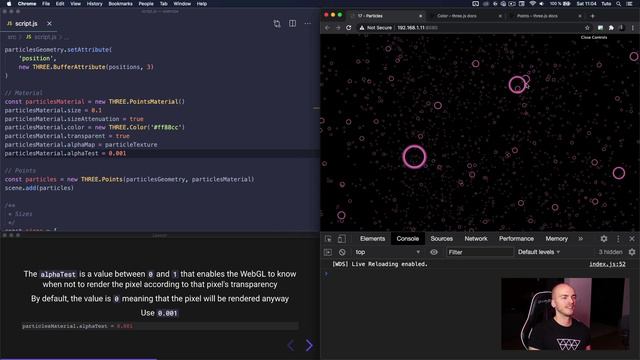This screenshot has height=360, width=640.
Task: Open the Console DevTools tab
Action: 407,239
